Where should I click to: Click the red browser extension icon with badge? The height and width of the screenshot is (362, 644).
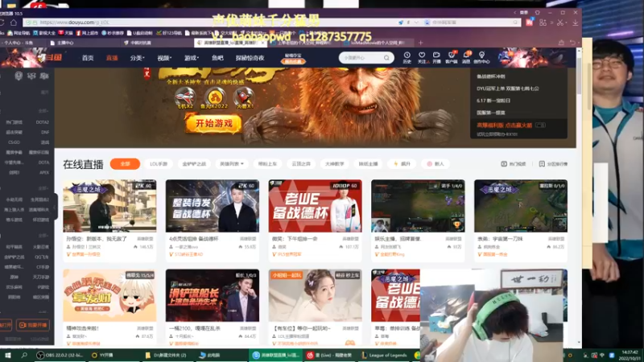[530, 23]
